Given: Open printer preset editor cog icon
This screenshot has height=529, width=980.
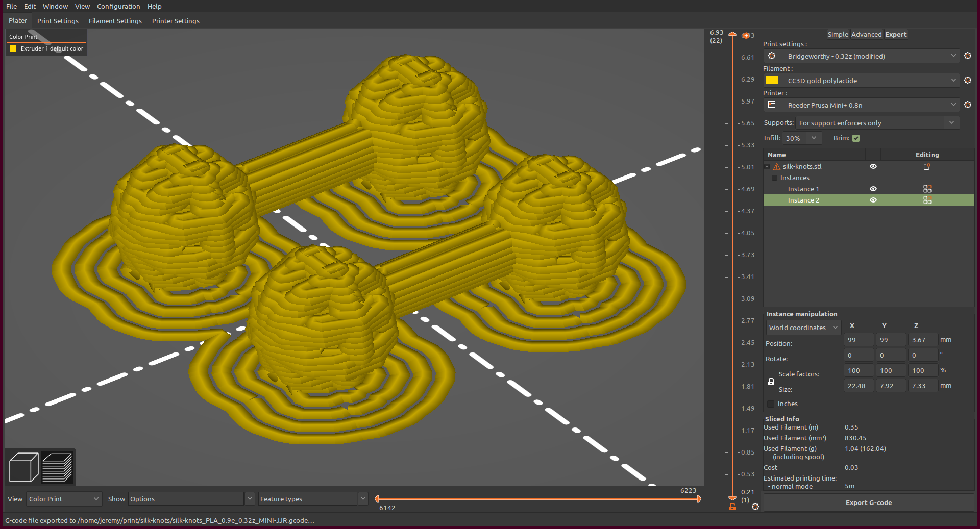Looking at the screenshot, I should click(967, 105).
